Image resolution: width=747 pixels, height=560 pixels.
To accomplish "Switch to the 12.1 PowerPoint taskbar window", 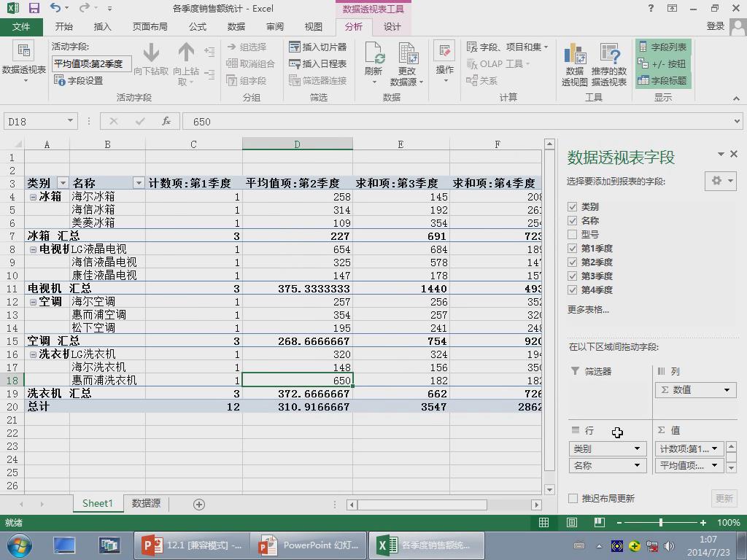I will [192, 545].
